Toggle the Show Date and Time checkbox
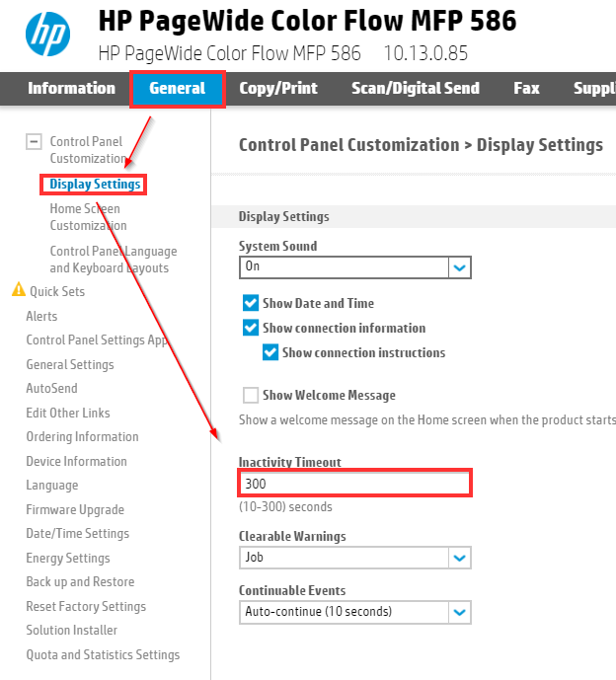The height and width of the screenshot is (680, 616). click(x=251, y=303)
